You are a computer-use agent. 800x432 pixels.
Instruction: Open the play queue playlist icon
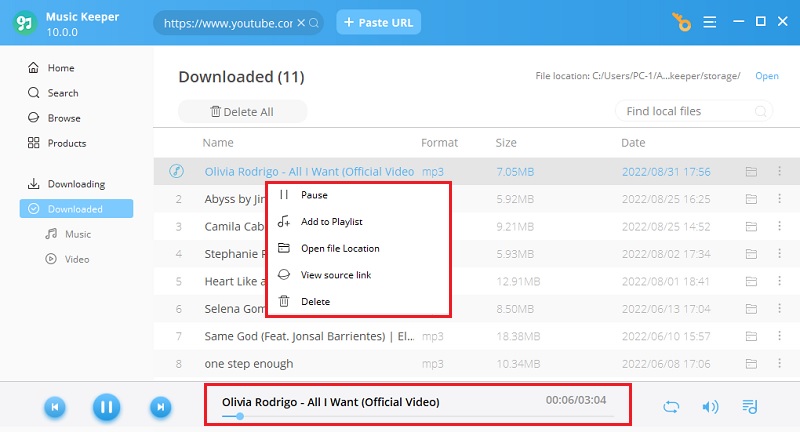click(x=749, y=406)
